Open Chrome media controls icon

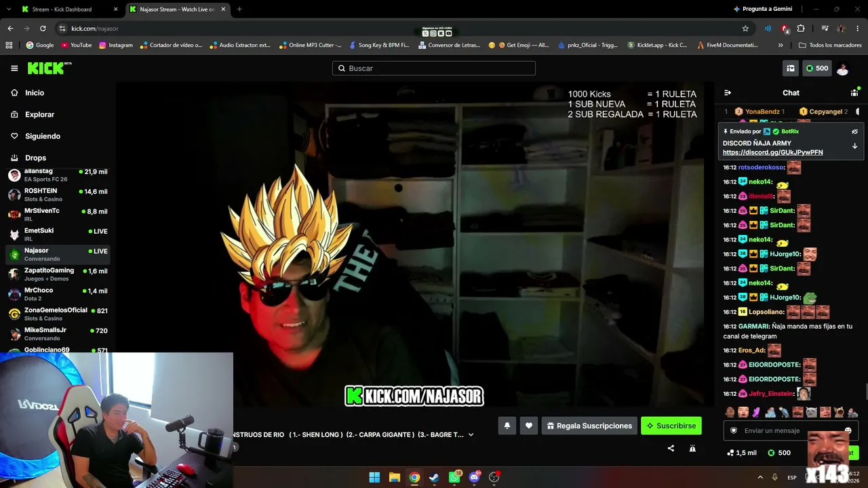pyautogui.click(x=825, y=28)
